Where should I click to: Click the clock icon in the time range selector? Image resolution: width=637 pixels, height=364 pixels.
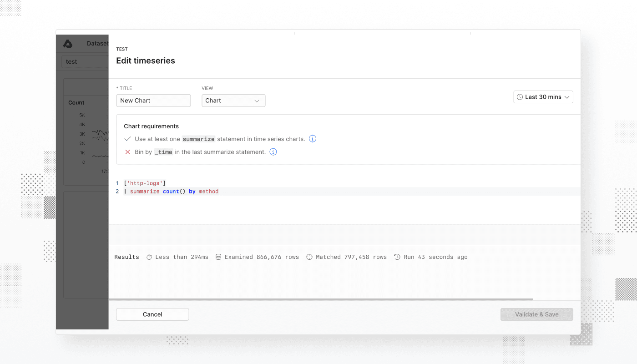[519, 96]
